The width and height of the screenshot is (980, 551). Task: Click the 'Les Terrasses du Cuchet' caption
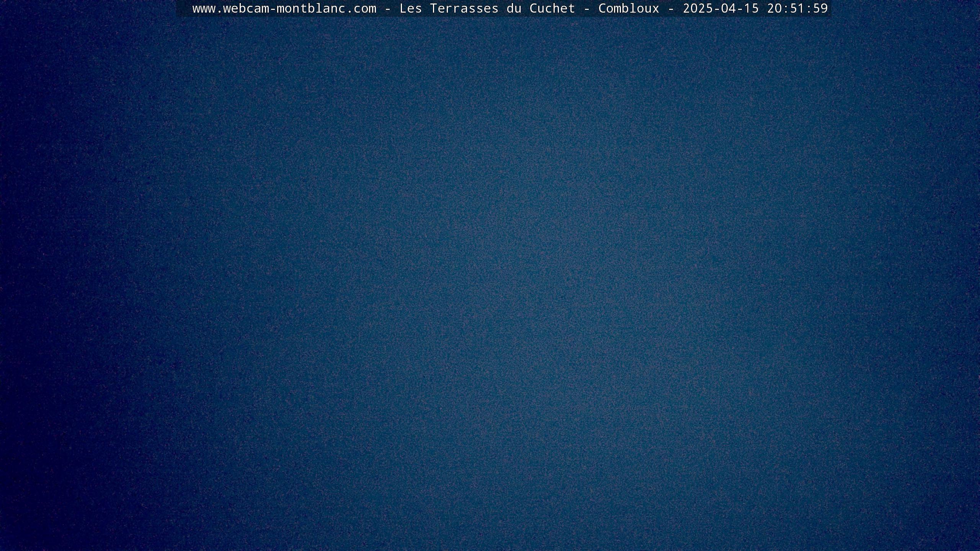487,8
